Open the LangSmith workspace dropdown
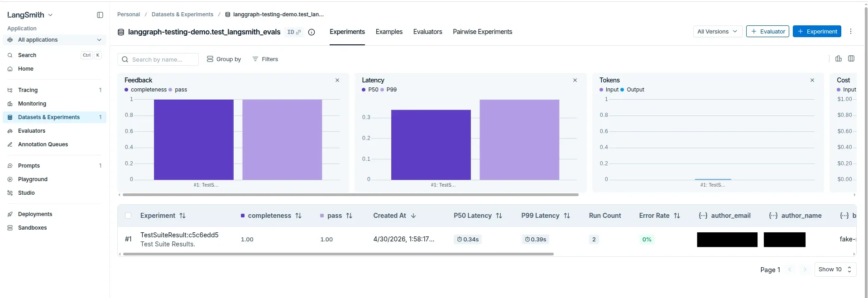The image size is (868, 298). pos(30,15)
